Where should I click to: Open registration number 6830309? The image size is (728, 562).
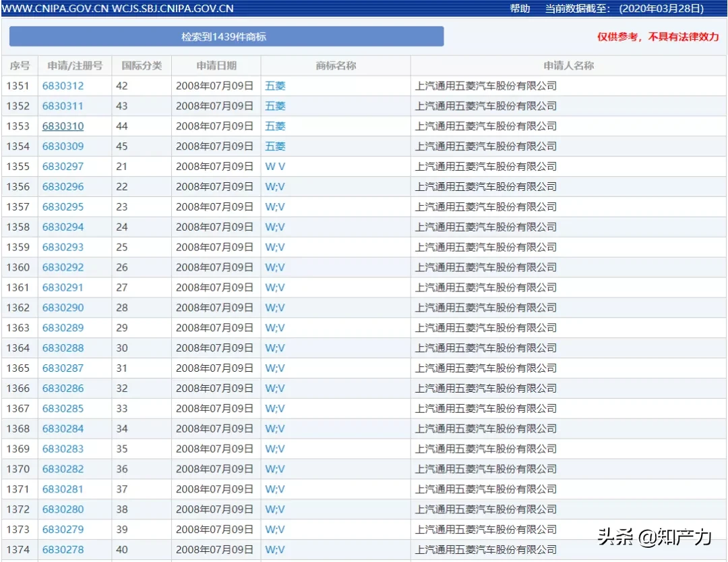point(63,146)
